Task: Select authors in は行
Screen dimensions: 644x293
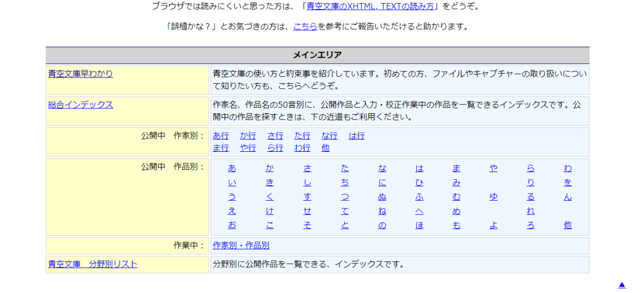Action: (357, 136)
